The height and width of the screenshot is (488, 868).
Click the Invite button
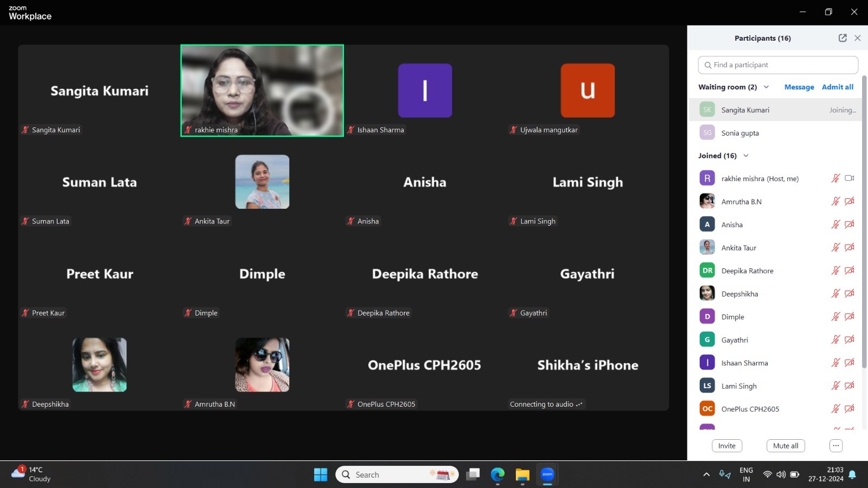[x=726, y=446]
